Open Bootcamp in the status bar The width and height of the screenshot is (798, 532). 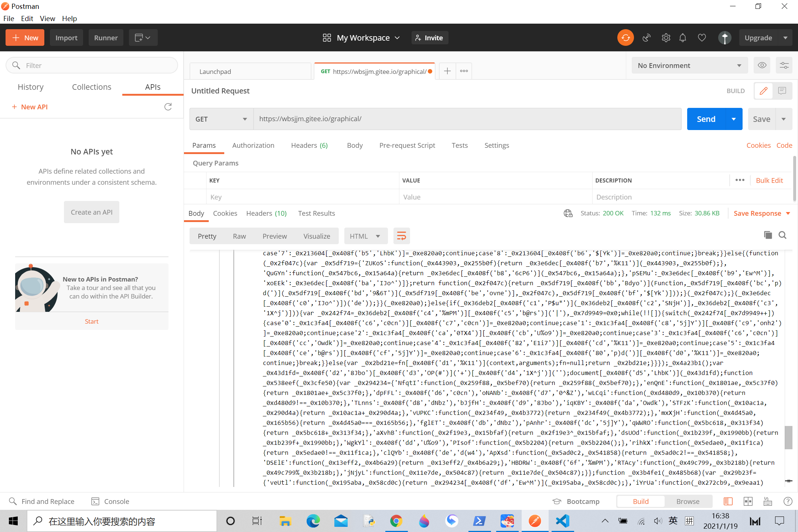coord(576,501)
